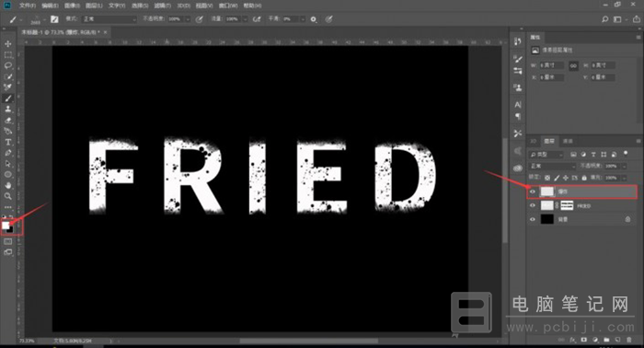Filter layers by pixel layer icon
This screenshot has width=644, height=348.
(573, 155)
